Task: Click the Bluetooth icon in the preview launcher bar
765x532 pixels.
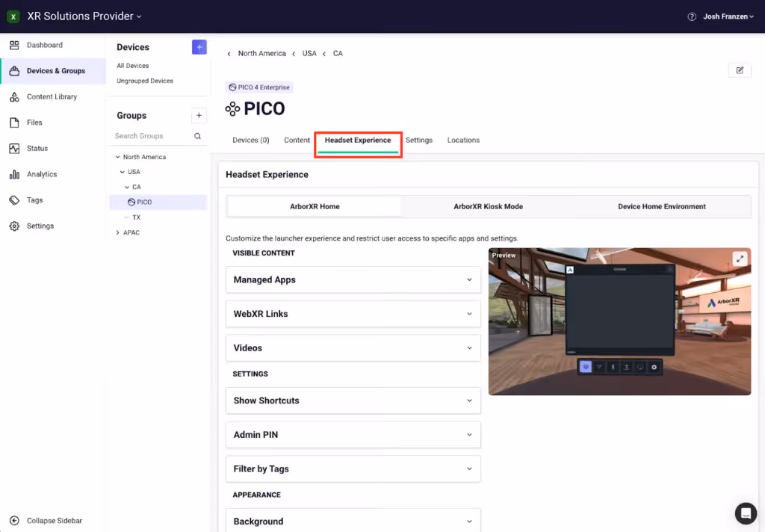Action: tap(613, 367)
